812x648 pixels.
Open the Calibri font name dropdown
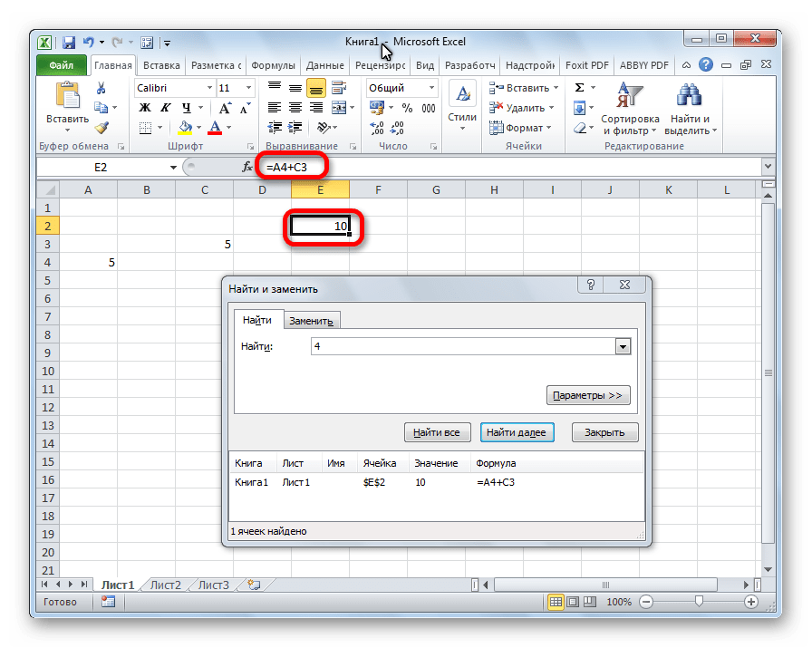(x=209, y=88)
